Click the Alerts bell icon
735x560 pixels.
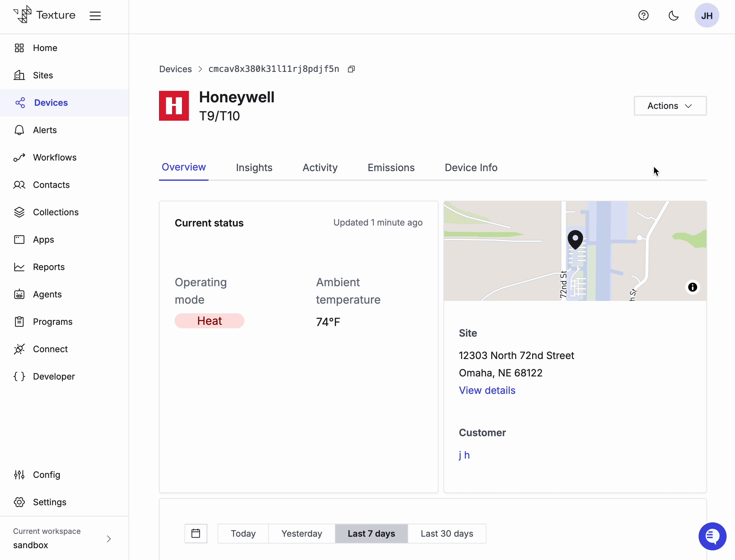coord(19,130)
